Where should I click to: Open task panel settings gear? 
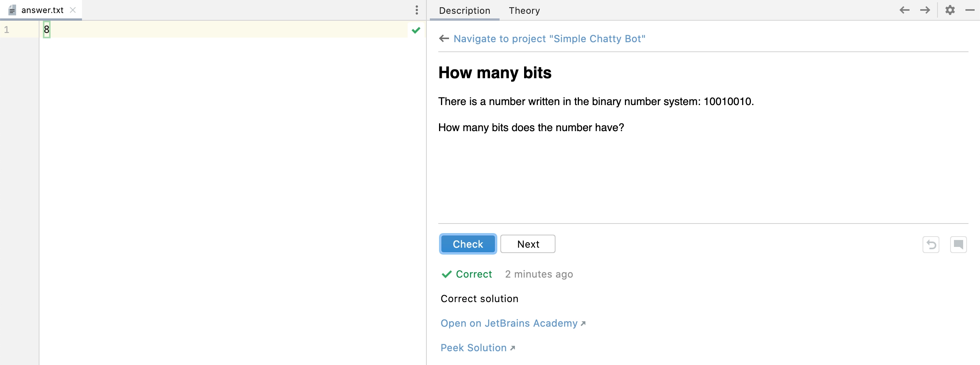tap(950, 10)
